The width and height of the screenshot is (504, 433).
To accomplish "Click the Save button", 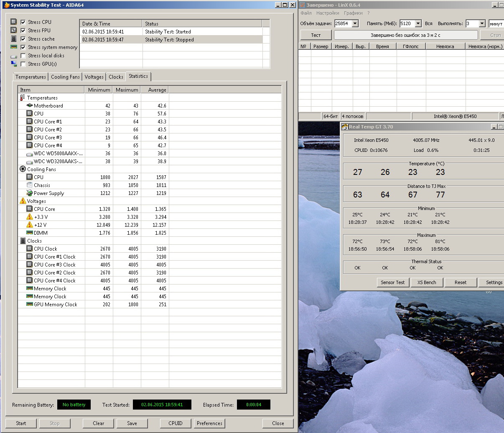I will (x=132, y=423).
